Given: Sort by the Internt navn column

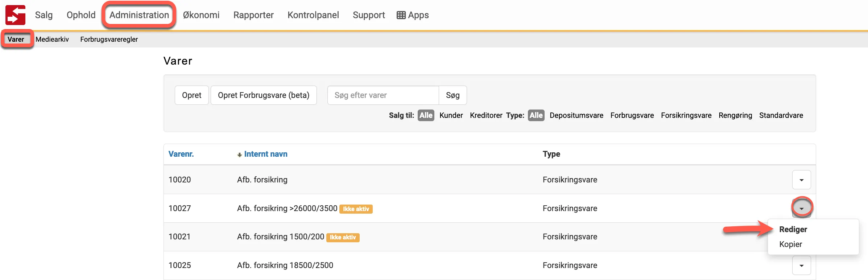Looking at the screenshot, I should click(265, 154).
